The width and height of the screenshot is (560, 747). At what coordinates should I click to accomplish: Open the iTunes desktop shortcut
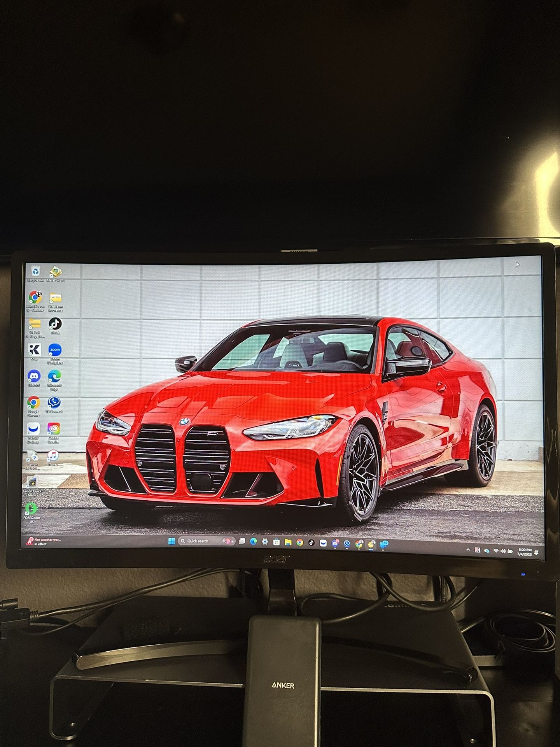coord(53,458)
